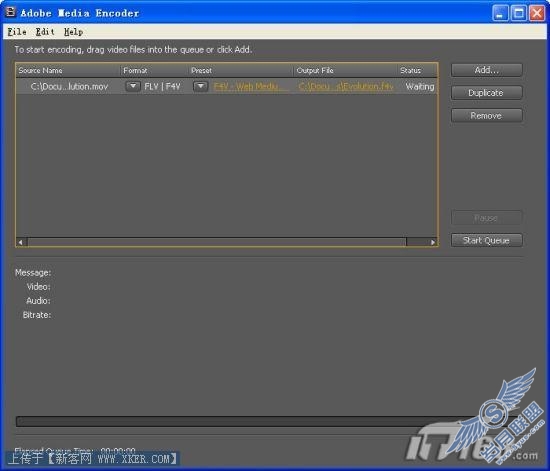Click the Audio: label
This screenshot has height=471, width=550.
click(x=38, y=301)
